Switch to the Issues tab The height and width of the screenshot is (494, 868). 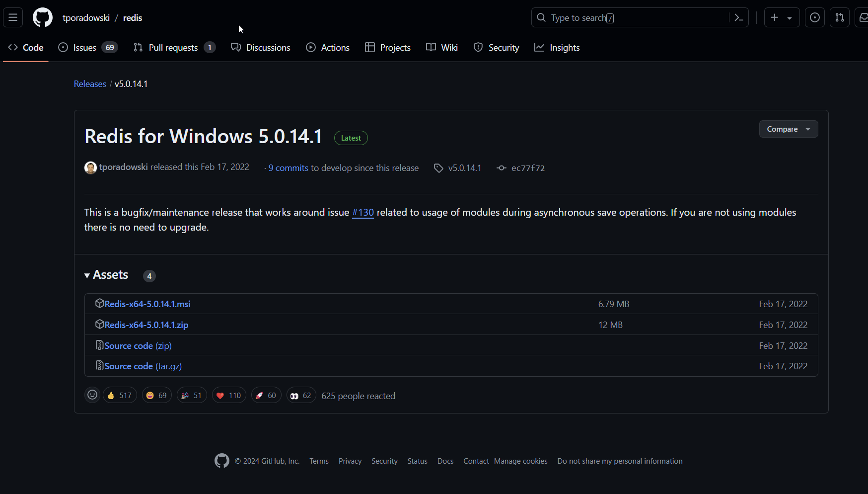click(88, 48)
